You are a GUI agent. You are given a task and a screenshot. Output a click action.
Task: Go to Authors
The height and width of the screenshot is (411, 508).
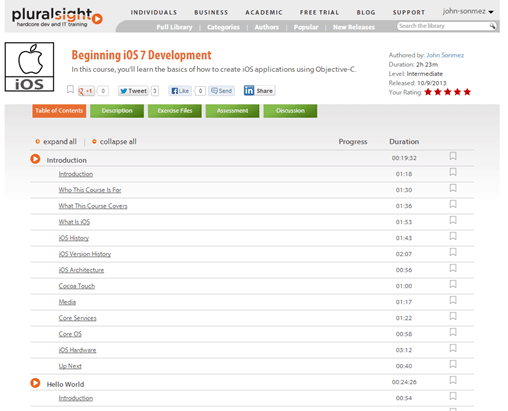267,27
